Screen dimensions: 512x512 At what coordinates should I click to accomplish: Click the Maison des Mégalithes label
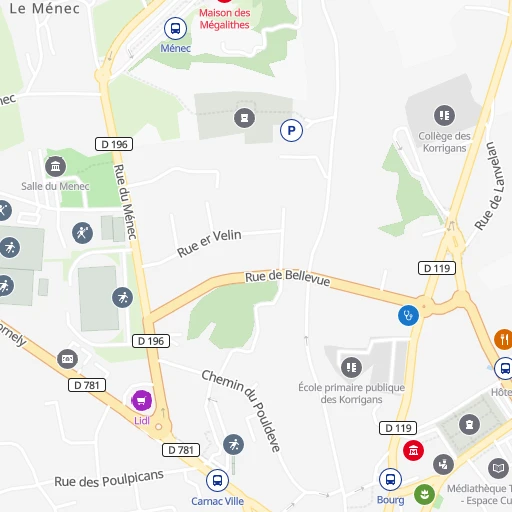[x=225, y=19]
